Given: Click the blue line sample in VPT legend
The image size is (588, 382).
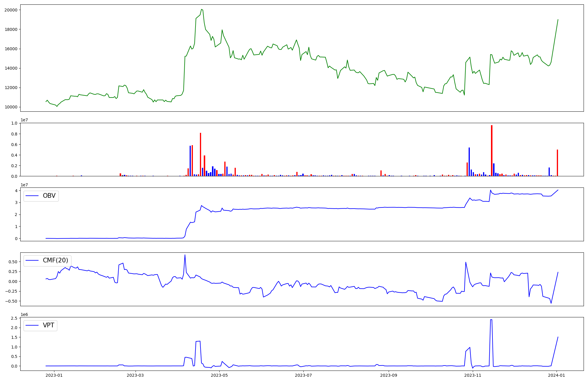Looking at the screenshot, I should point(32,325).
